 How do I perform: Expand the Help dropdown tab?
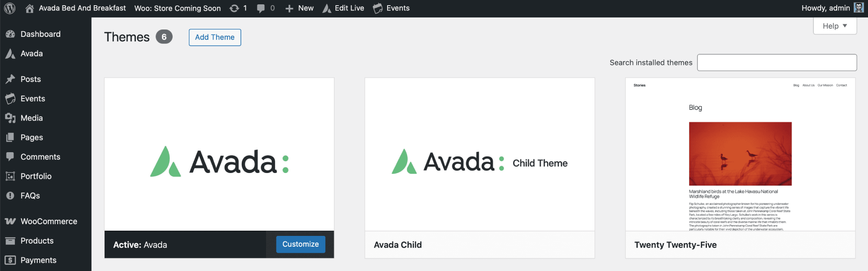pyautogui.click(x=835, y=26)
